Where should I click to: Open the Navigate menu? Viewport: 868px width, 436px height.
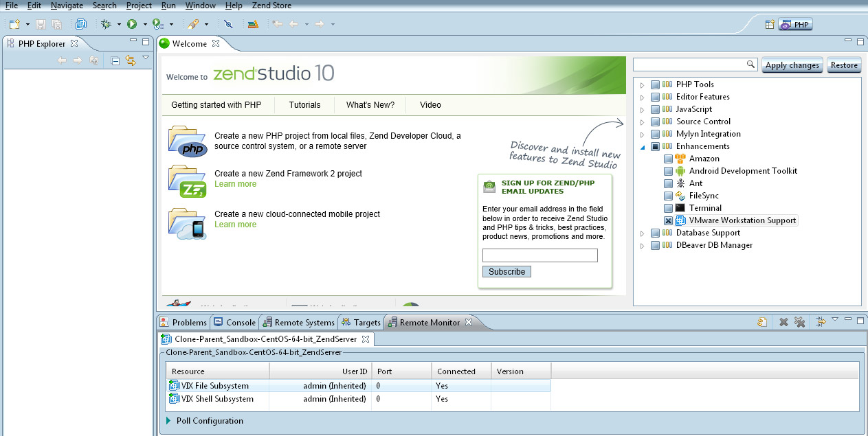(x=67, y=5)
